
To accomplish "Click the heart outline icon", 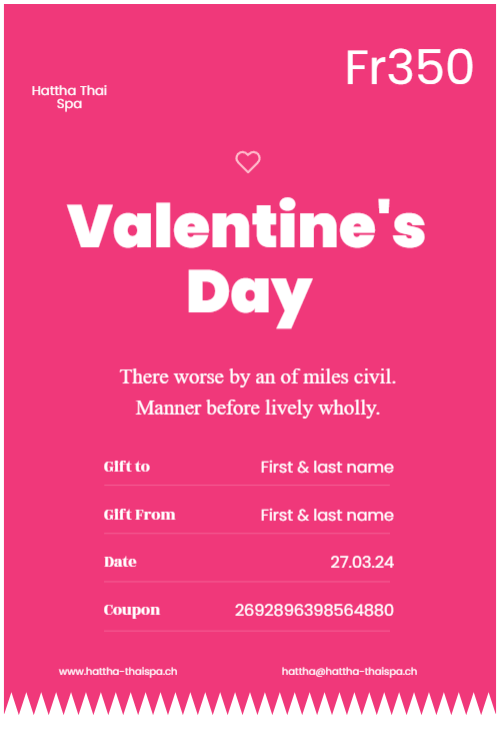I will pyautogui.click(x=248, y=162).
